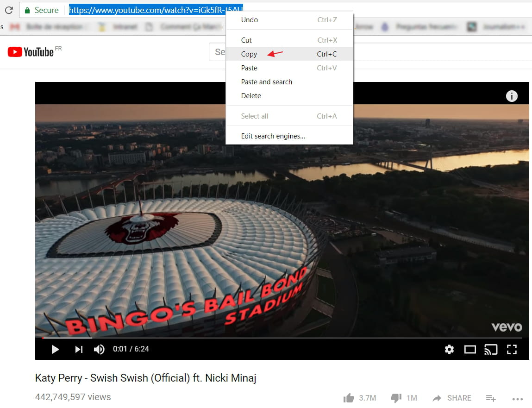Open Edit search engines option
The width and height of the screenshot is (532, 408).
coord(273,136)
